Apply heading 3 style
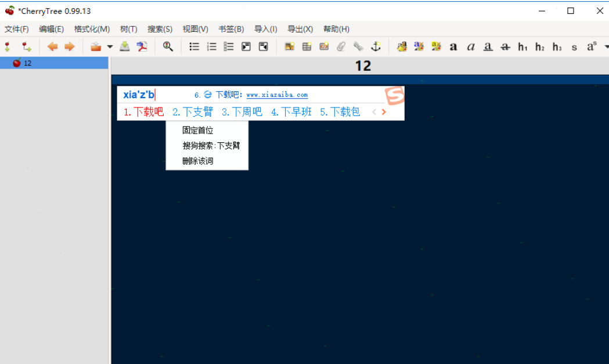Screen dimensions: 609x364 pyautogui.click(x=557, y=47)
